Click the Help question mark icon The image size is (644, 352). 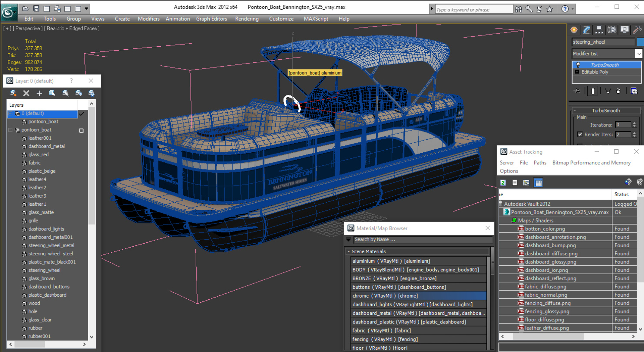565,9
